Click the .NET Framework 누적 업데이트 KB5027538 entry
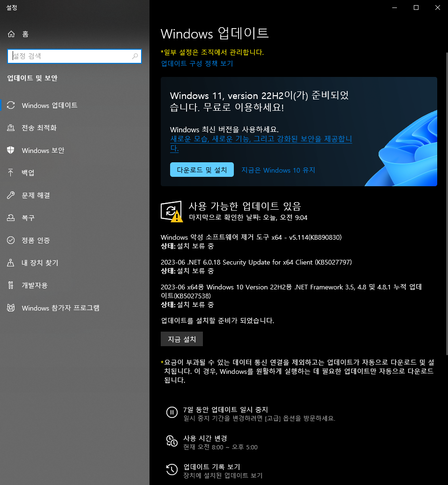 pyautogui.click(x=291, y=296)
